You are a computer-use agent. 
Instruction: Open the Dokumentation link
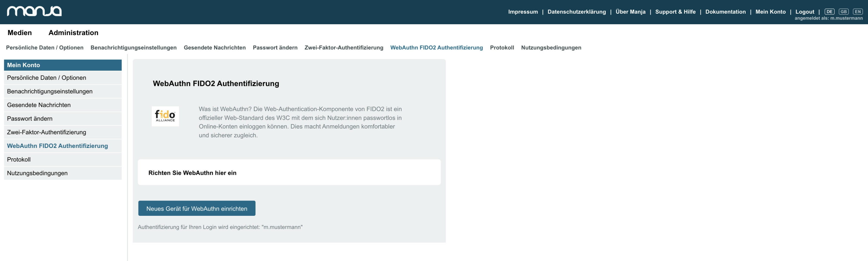(725, 12)
